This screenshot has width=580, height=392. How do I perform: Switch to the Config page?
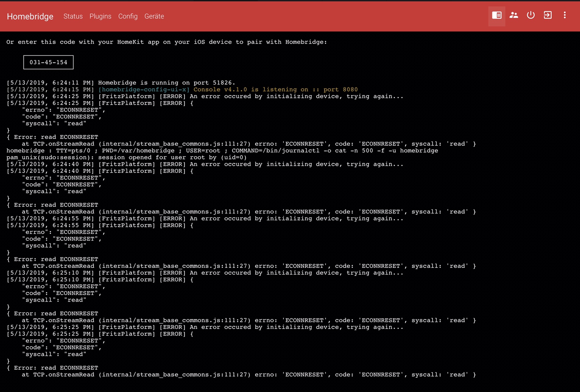(128, 16)
